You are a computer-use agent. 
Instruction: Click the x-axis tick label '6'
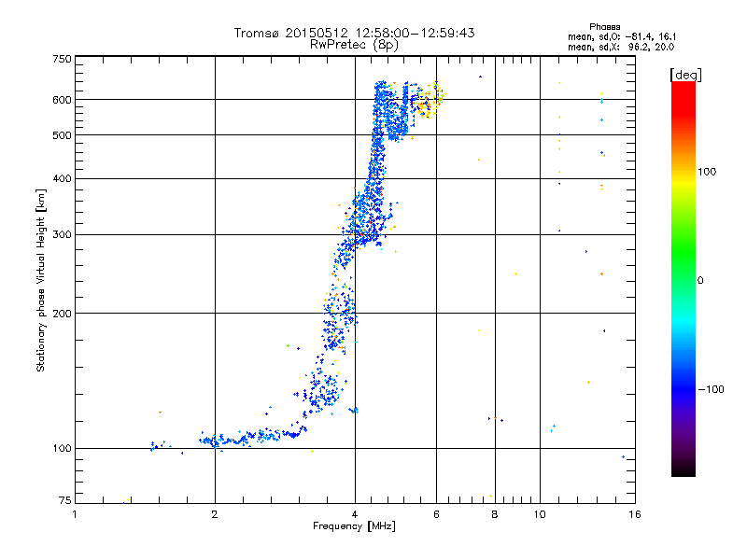(x=436, y=514)
